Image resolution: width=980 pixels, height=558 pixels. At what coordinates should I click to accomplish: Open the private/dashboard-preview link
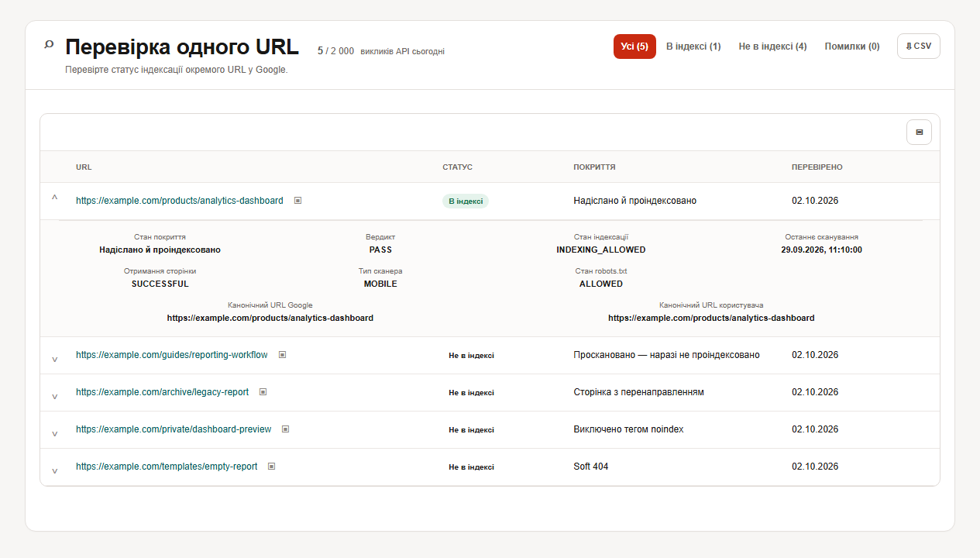click(174, 429)
